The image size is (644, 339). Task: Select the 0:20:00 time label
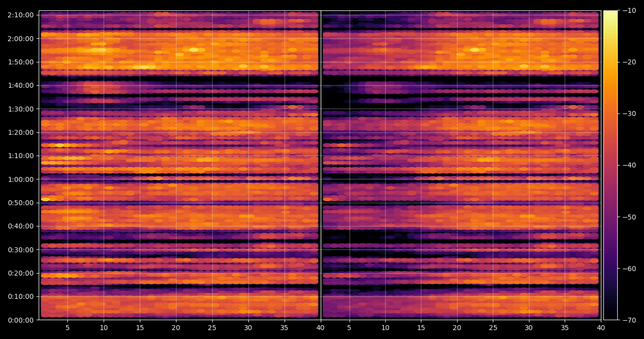coord(20,273)
